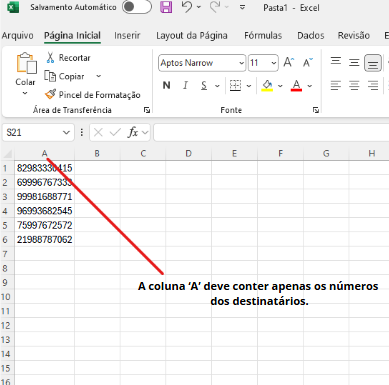The height and width of the screenshot is (385, 389).
Task: Click the Redo arrow icon
Action: pyautogui.click(x=215, y=7)
